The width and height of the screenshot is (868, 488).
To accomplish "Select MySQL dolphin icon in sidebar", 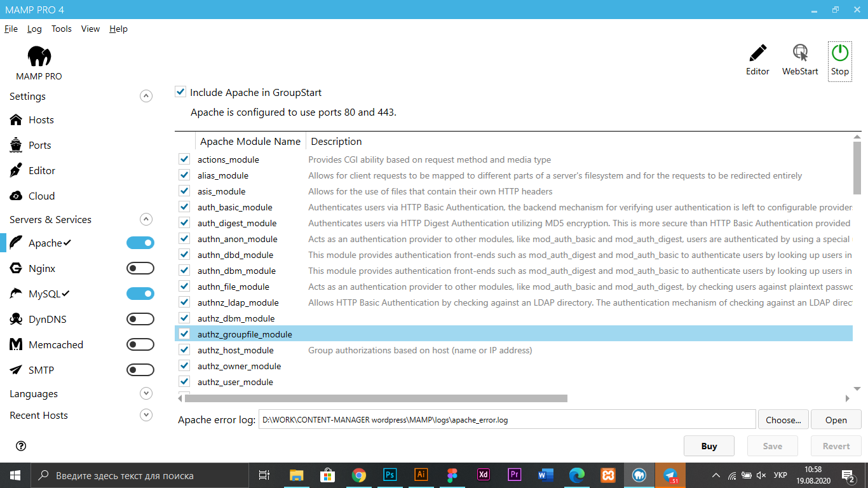I will 16,294.
